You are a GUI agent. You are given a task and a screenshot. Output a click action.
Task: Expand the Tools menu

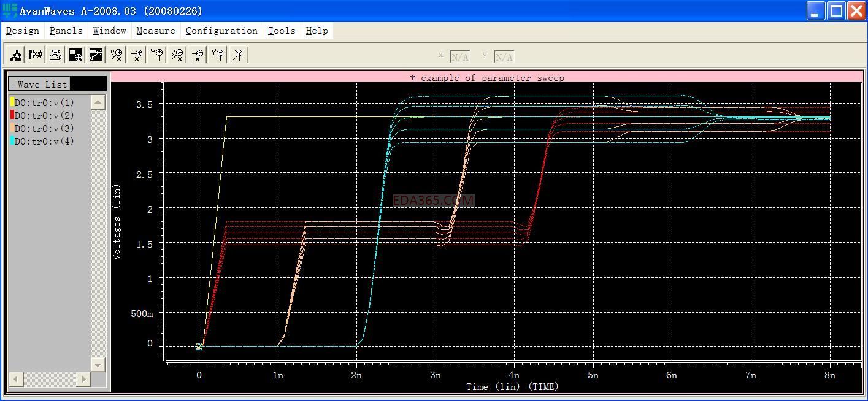(x=282, y=31)
